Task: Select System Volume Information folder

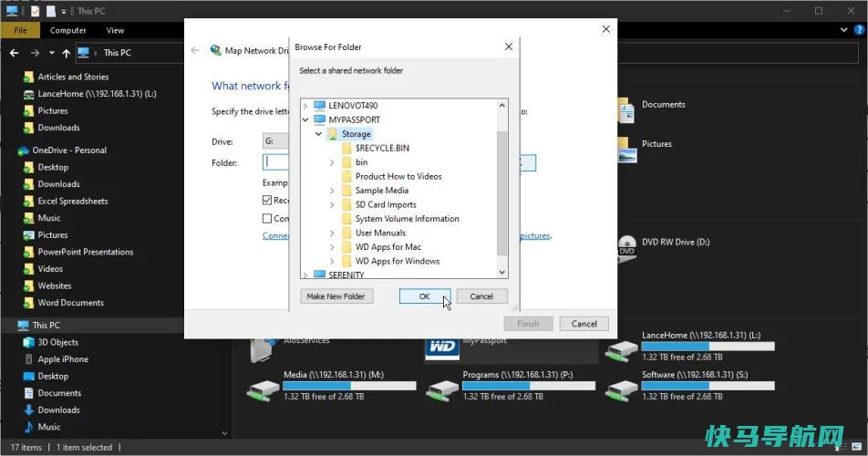Action: (407, 219)
